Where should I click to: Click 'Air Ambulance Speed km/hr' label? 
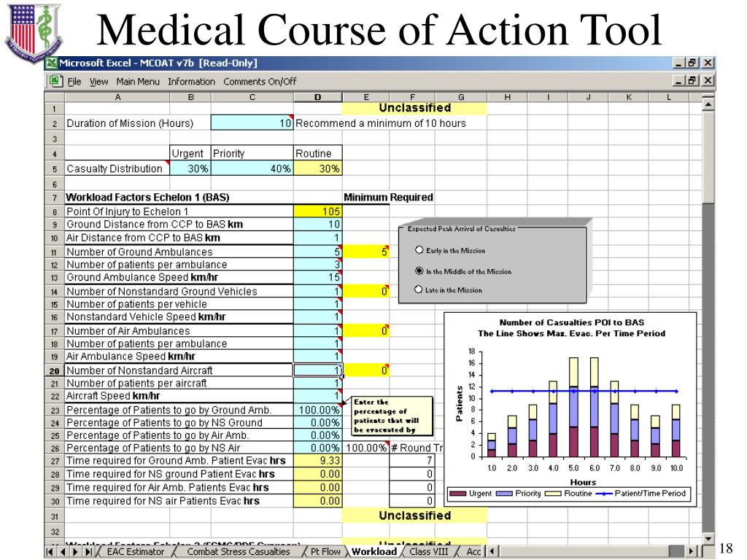coord(131,356)
